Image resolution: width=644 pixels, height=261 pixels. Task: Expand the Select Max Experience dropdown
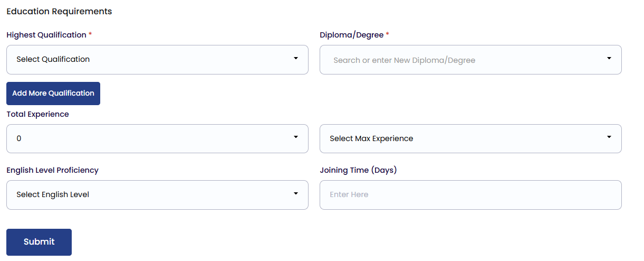[x=470, y=139]
